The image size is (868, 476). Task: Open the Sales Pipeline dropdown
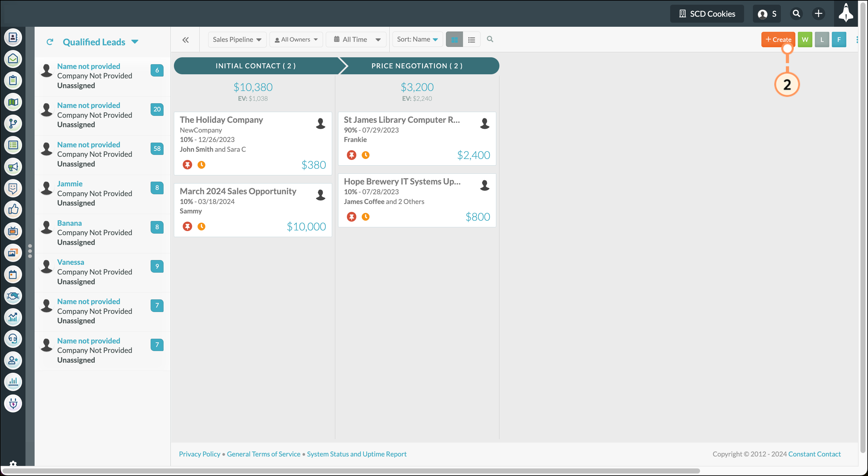237,39
